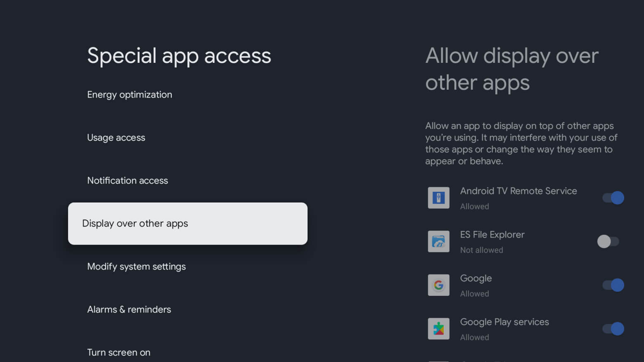
Task: Open Energy optimization settings
Action: click(129, 94)
